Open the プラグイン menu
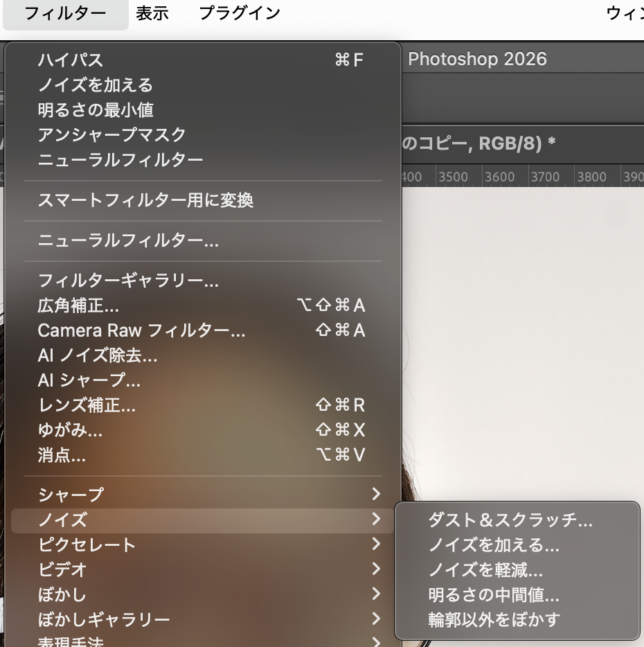 240,14
